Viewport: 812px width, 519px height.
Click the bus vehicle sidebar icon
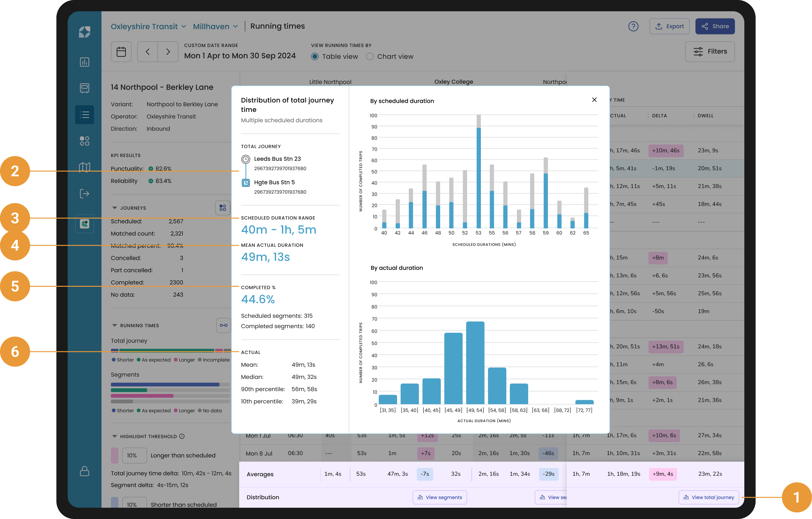tap(84, 88)
